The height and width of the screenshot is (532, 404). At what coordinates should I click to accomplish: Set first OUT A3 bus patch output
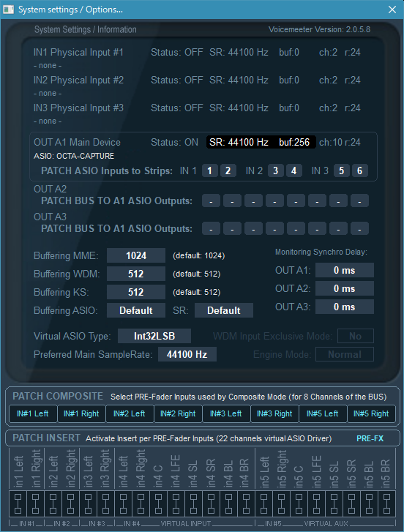(x=211, y=228)
